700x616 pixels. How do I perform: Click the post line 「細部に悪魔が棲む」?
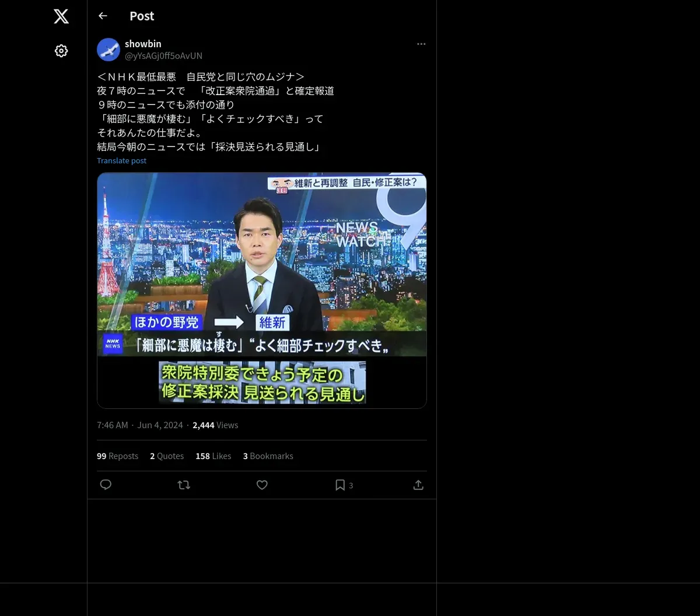[210, 119]
